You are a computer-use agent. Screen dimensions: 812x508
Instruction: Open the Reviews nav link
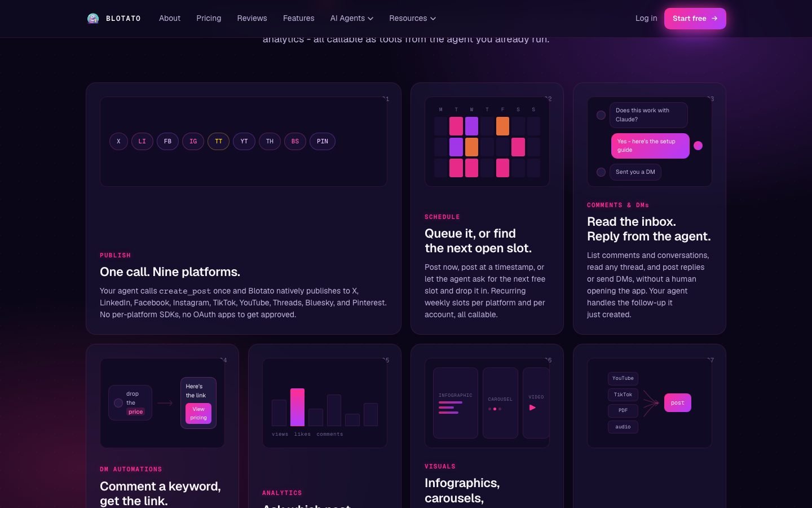(x=252, y=19)
